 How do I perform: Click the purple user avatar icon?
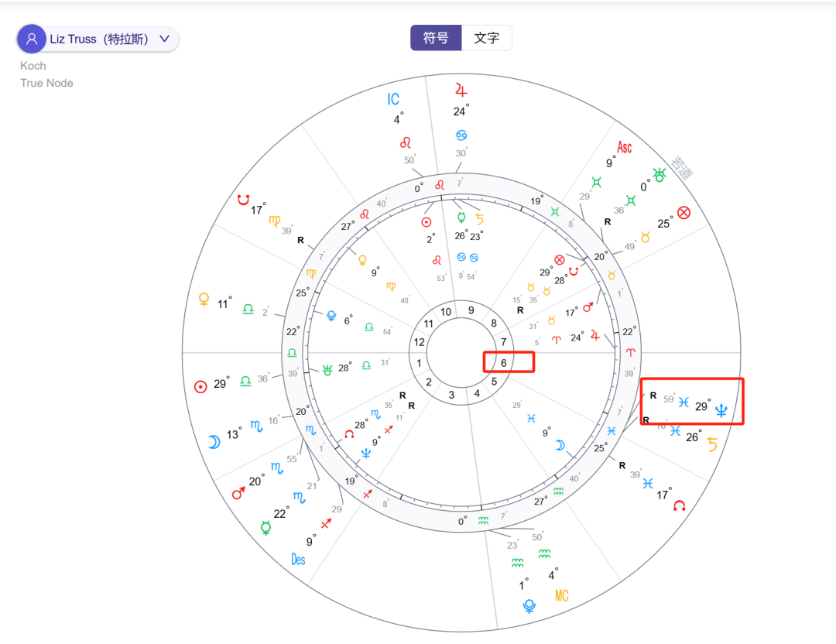pos(31,38)
